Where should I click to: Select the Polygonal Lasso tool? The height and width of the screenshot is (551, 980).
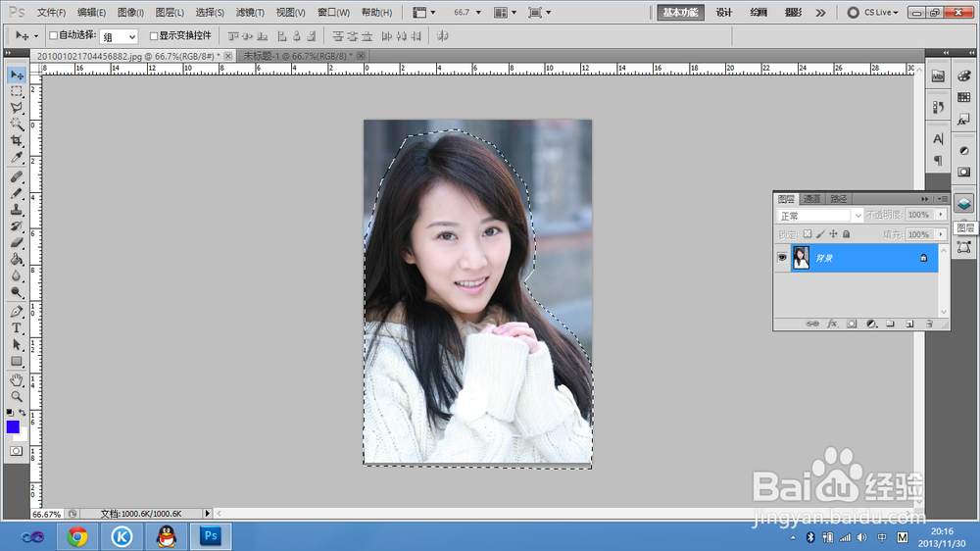pos(17,108)
